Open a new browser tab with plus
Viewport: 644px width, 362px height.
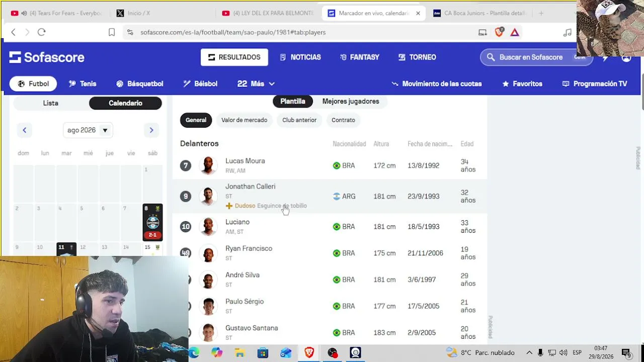coord(541,13)
